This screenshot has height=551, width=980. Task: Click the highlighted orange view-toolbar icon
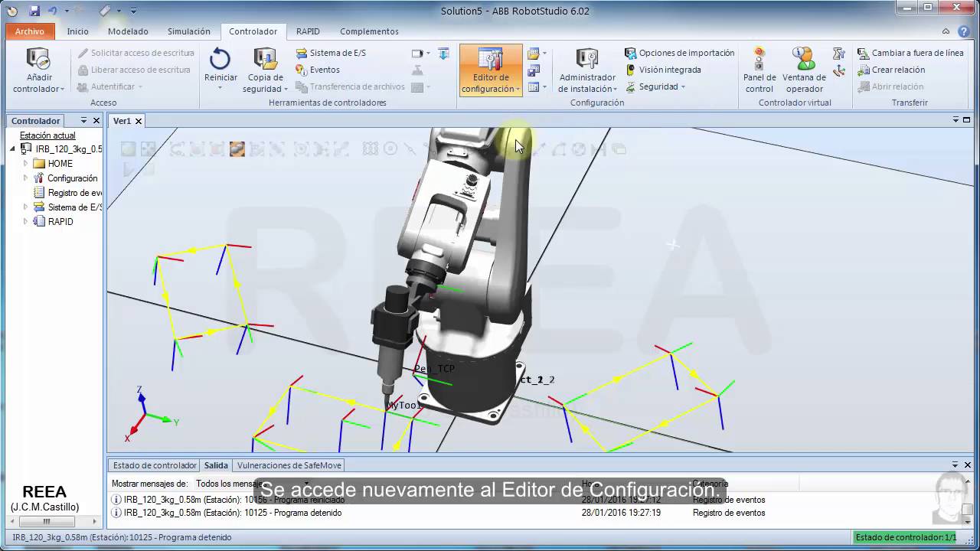coord(237,149)
